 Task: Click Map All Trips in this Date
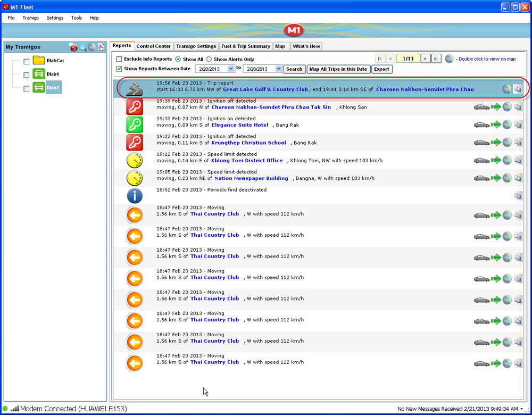point(338,69)
